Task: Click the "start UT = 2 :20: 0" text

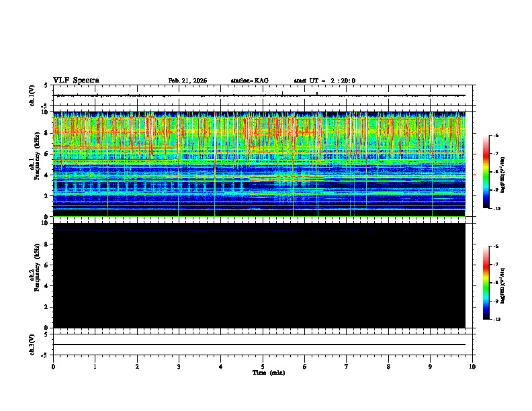Action: [324, 81]
